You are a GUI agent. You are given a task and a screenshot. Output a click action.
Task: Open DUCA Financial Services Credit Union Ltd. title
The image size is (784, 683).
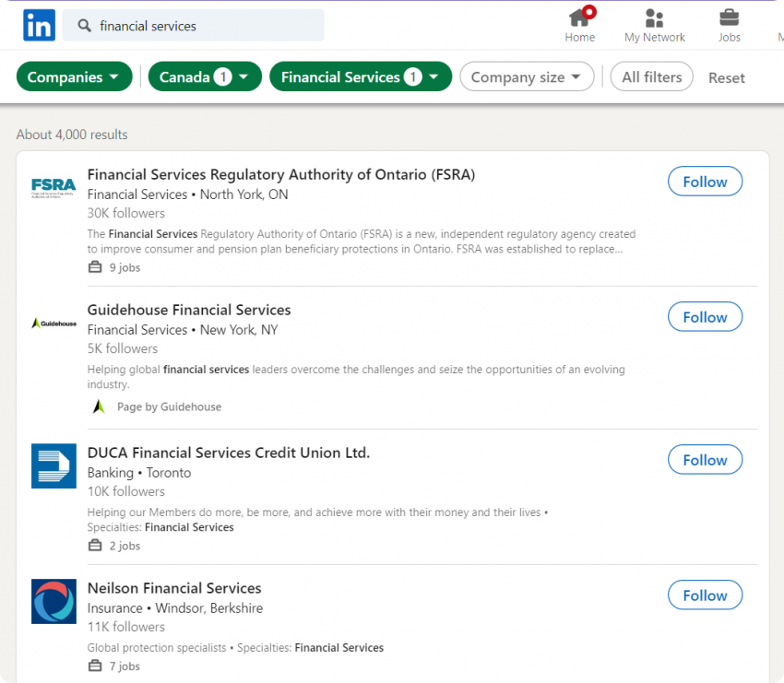click(x=229, y=453)
